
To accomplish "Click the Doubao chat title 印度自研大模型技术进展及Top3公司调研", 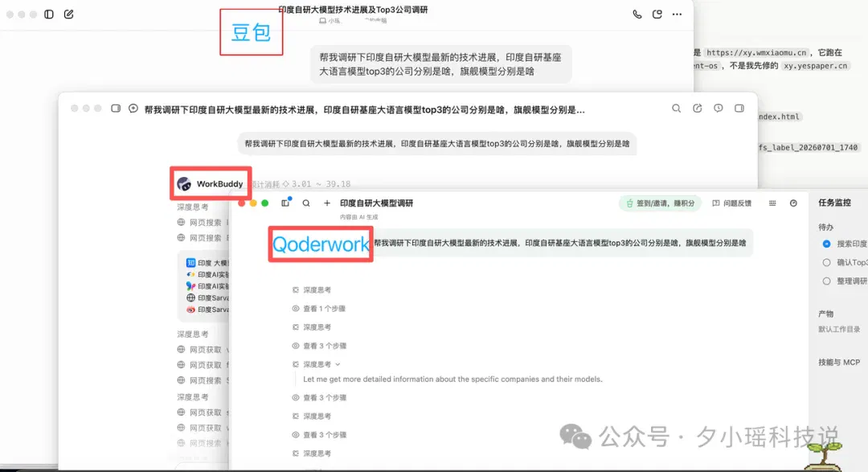I will 353,10.
